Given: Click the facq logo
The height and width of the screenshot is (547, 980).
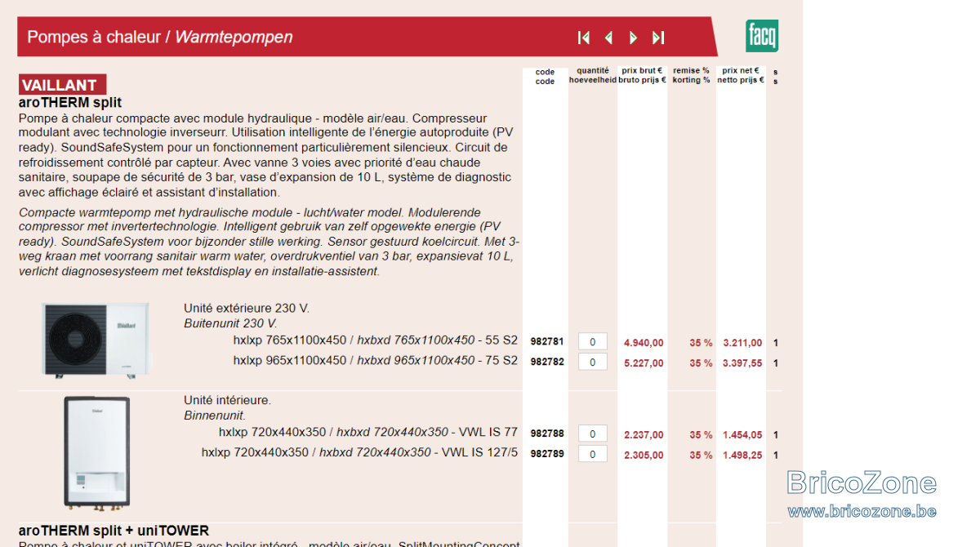Looking at the screenshot, I should click(x=762, y=36).
